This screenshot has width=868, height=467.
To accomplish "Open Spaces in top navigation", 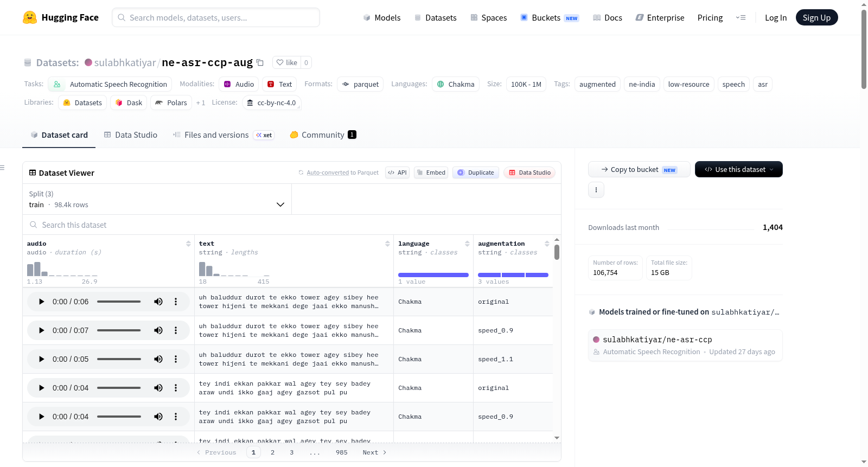I will pyautogui.click(x=488, y=17).
